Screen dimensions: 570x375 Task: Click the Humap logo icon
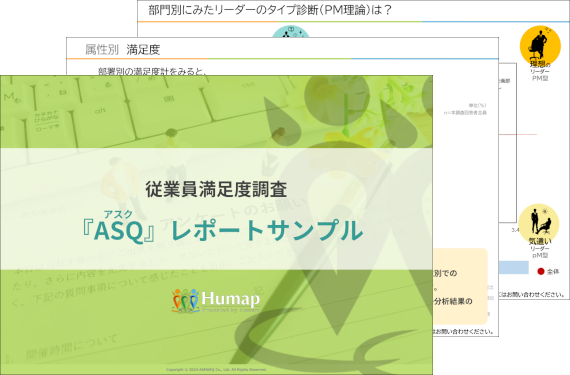tap(185, 301)
